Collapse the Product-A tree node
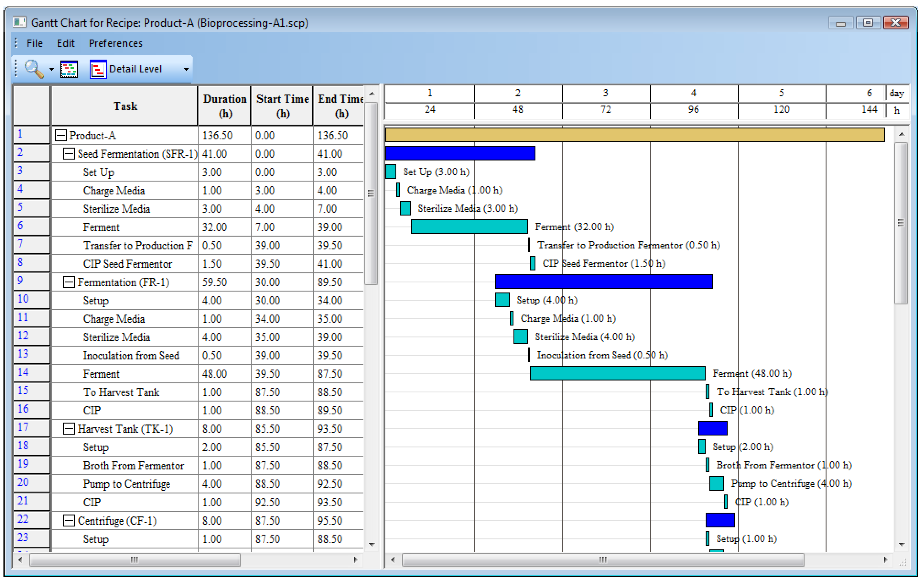Screen dimensions: 924x586 pyautogui.click(x=61, y=135)
